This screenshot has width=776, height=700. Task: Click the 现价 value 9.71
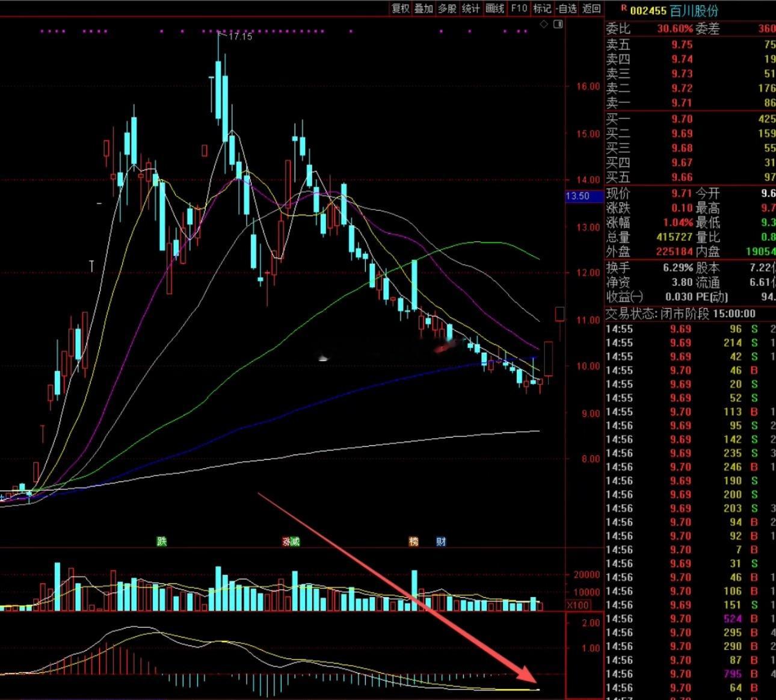pyautogui.click(x=682, y=193)
